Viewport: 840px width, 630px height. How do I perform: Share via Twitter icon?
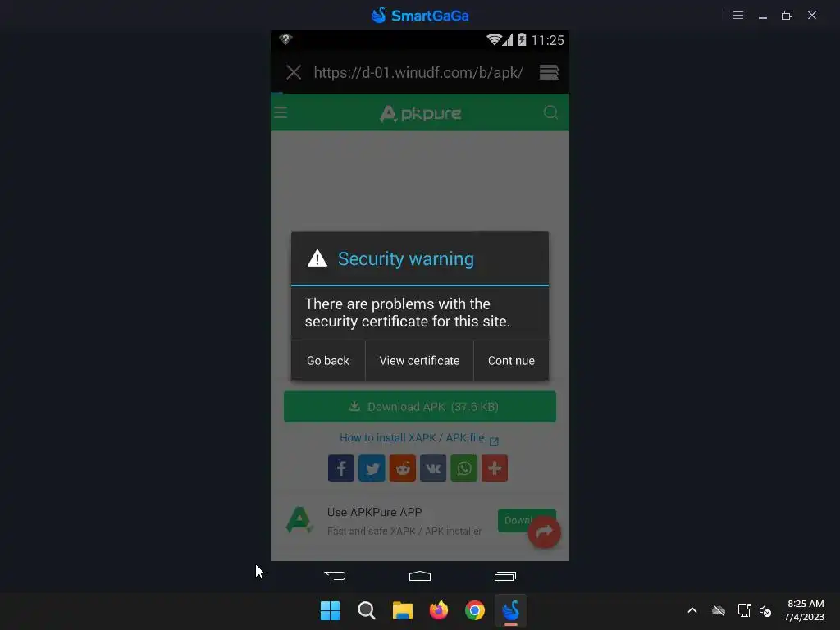pyautogui.click(x=372, y=468)
